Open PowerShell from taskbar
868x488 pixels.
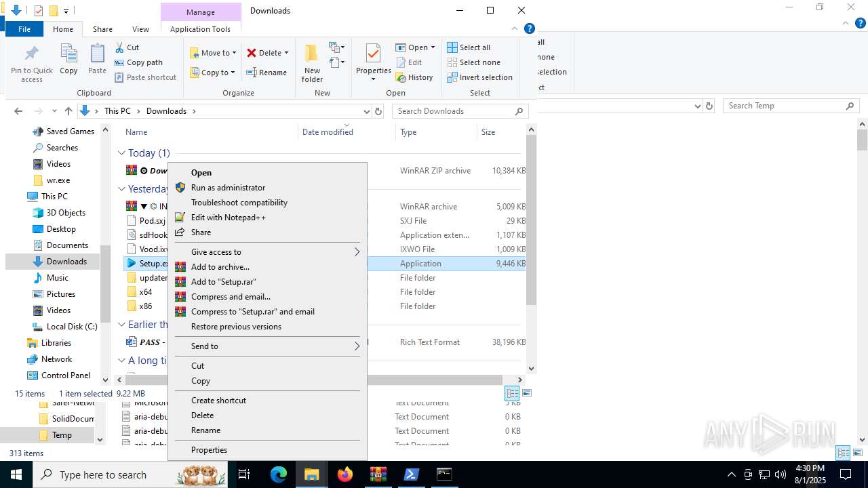coord(411,474)
